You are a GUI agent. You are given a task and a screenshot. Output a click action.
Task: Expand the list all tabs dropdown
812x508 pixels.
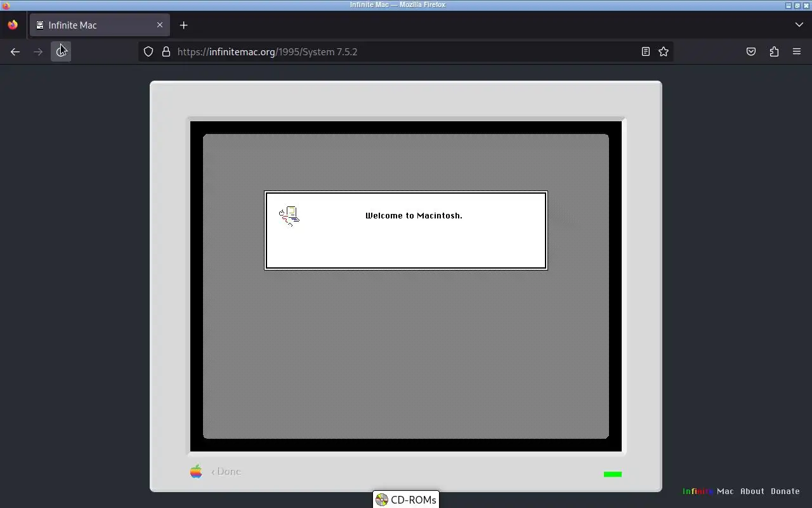(x=799, y=25)
